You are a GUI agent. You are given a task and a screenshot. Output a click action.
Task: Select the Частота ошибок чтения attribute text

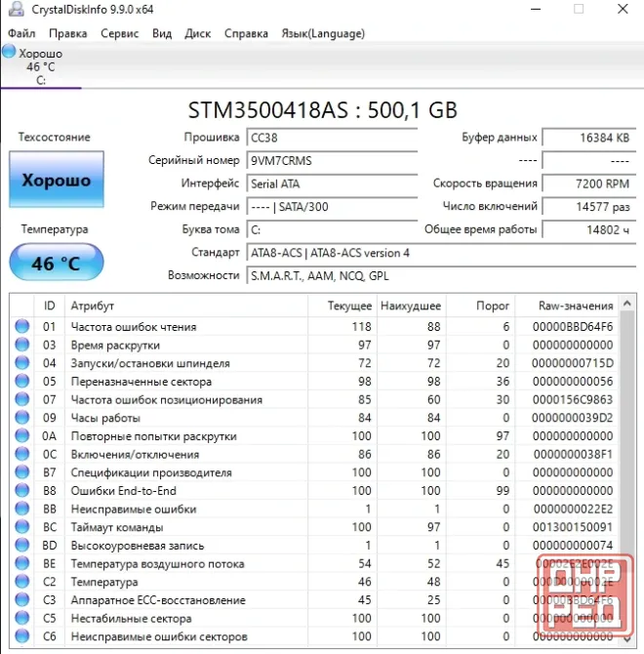[x=134, y=327]
